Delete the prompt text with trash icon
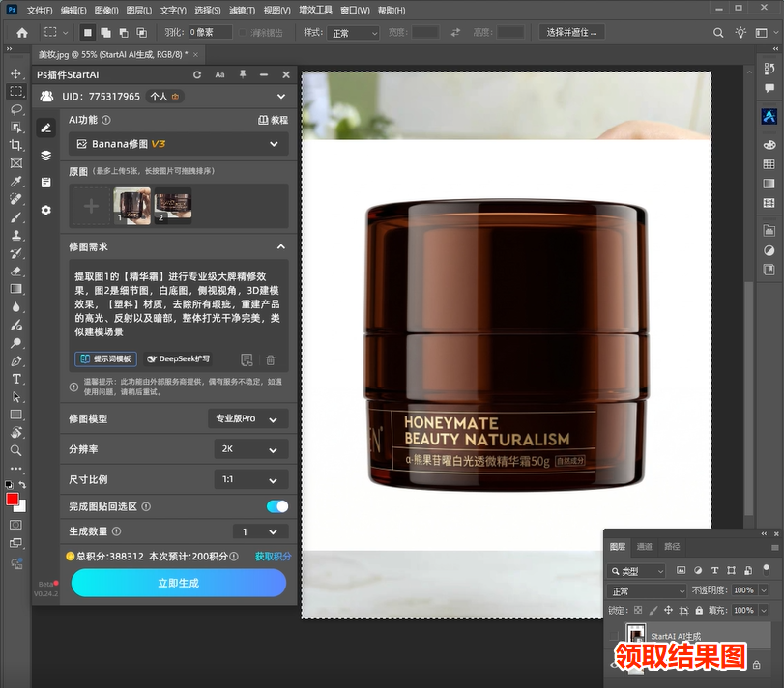This screenshot has width=784, height=688. click(x=271, y=359)
